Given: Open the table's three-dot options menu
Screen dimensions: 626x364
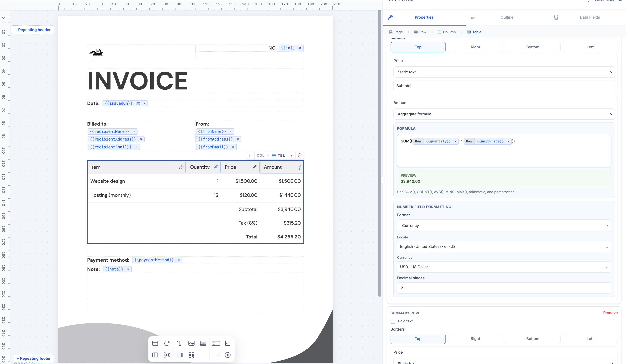Looking at the screenshot, I should click(291, 155).
